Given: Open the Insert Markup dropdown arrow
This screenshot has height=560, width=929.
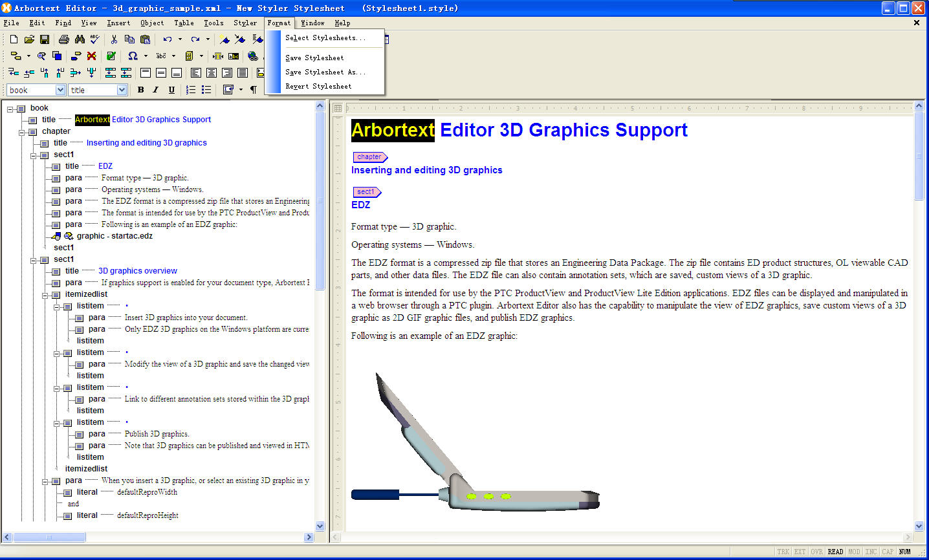Looking at the screenshot, I should [x=28, y=56].
